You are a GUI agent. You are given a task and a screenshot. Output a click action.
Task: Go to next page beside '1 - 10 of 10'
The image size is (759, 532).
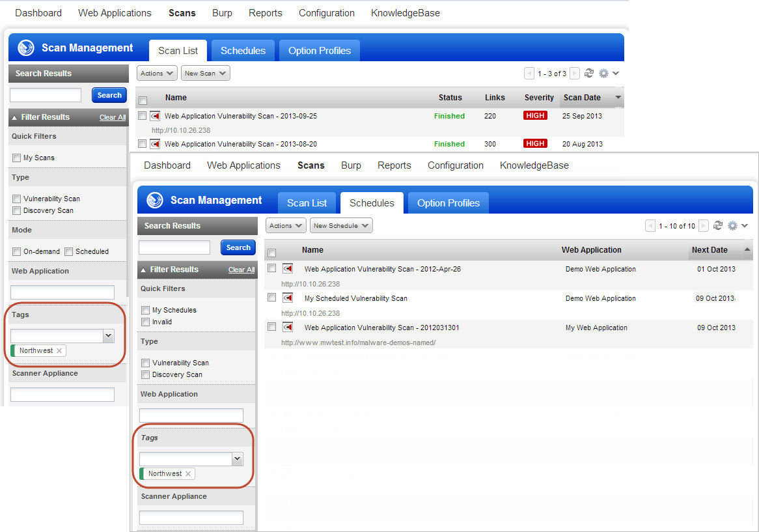(704, 226)
